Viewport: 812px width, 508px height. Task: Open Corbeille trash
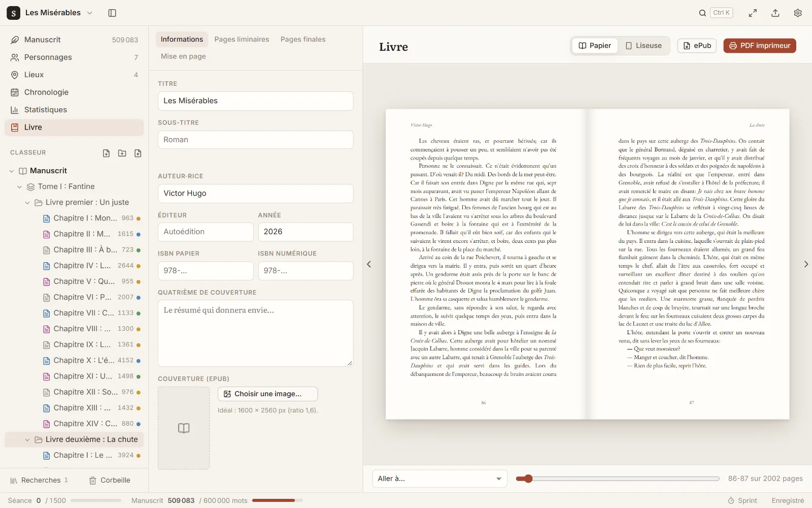[110, 480]
